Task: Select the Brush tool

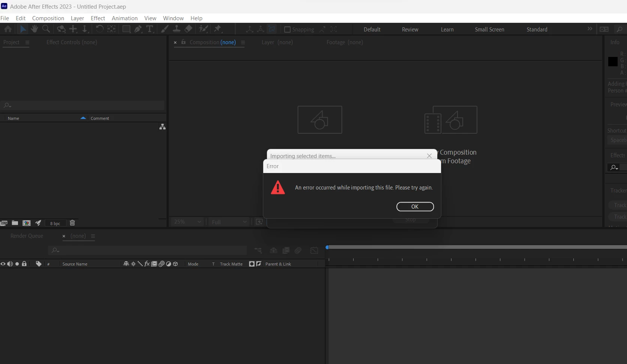Action: tap(165, 29)
